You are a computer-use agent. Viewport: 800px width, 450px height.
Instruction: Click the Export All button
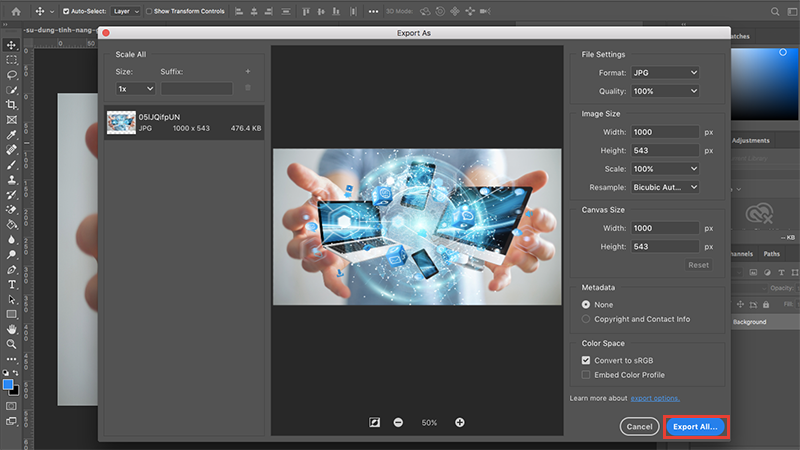click(695, 427)
